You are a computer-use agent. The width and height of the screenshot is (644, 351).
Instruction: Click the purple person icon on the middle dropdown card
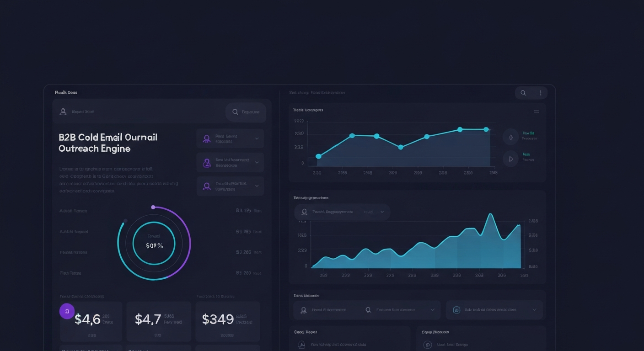click(206, 162)
